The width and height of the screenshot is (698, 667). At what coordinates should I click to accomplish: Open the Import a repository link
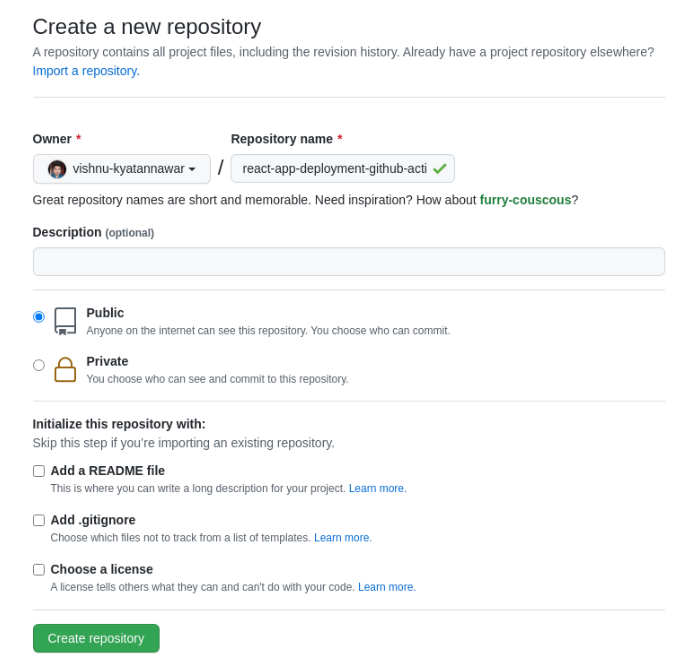(x=86, y=71)
